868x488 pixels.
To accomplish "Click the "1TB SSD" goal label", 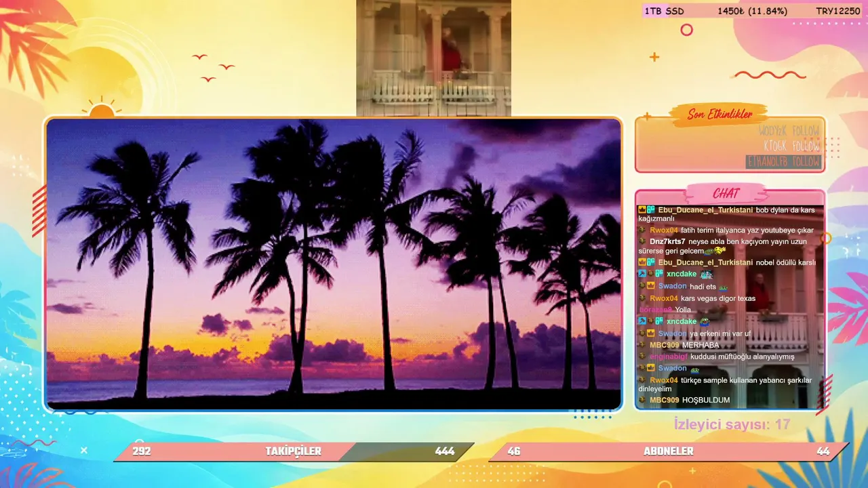I will [665, 11].
